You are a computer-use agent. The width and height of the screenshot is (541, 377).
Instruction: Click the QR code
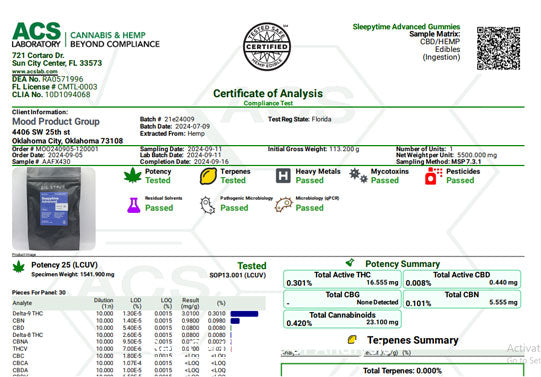498,48
